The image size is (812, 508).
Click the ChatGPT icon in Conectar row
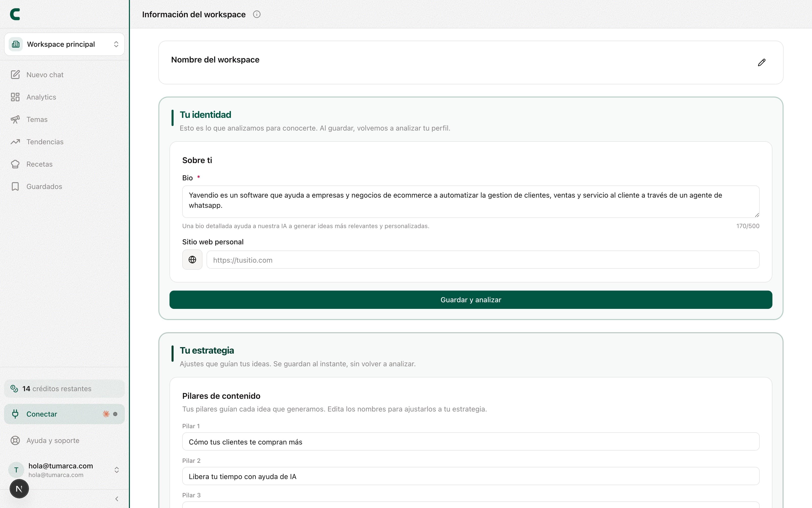pyautogui.click(x=115, y=414)
